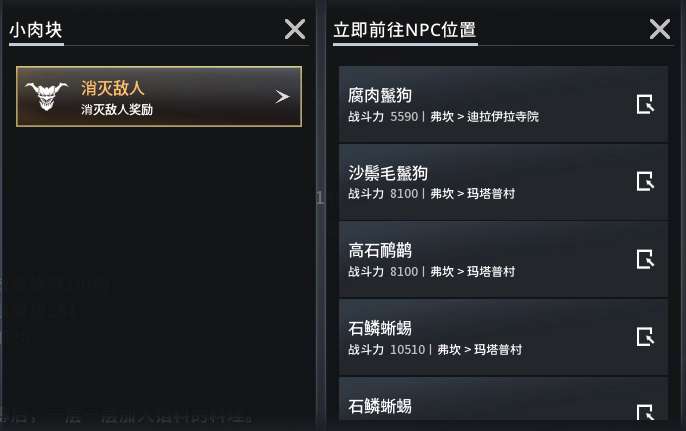686x431 pixels.
Task: Click the 迪拉伊拉寺院 location text
Action: click(503, 117)
